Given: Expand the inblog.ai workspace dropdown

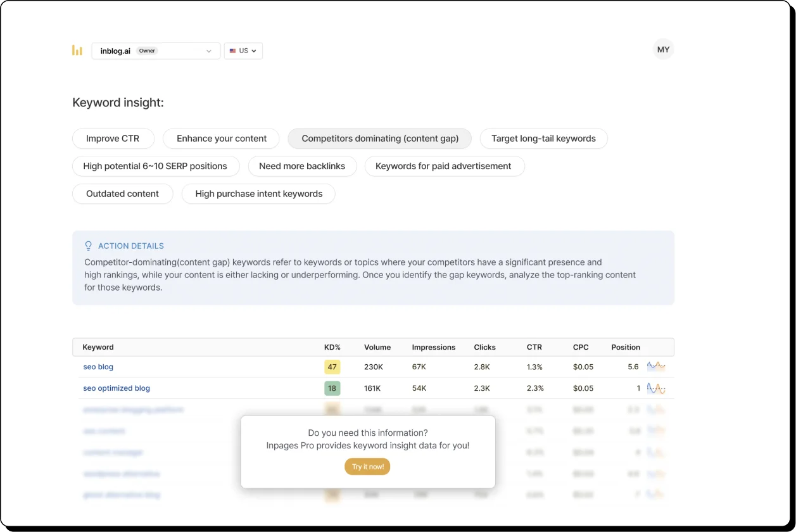Looking at the screenshot, I should pyautogui.click(x=155, y=51).
